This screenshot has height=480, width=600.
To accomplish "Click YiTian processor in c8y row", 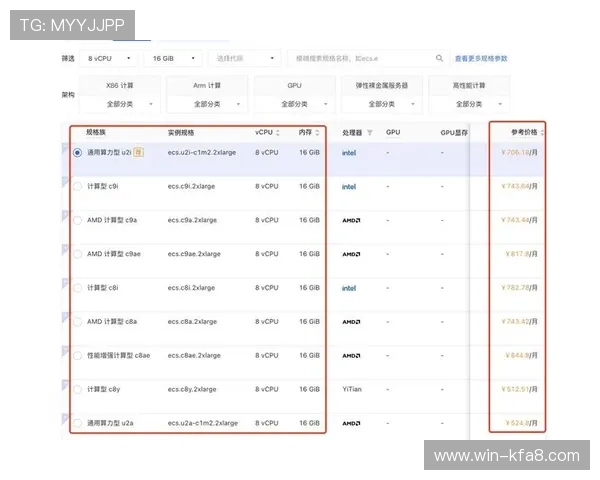I will tap(352, 389).
